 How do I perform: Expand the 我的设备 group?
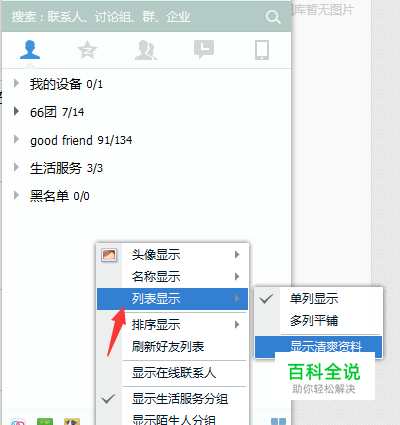(16, 83)
